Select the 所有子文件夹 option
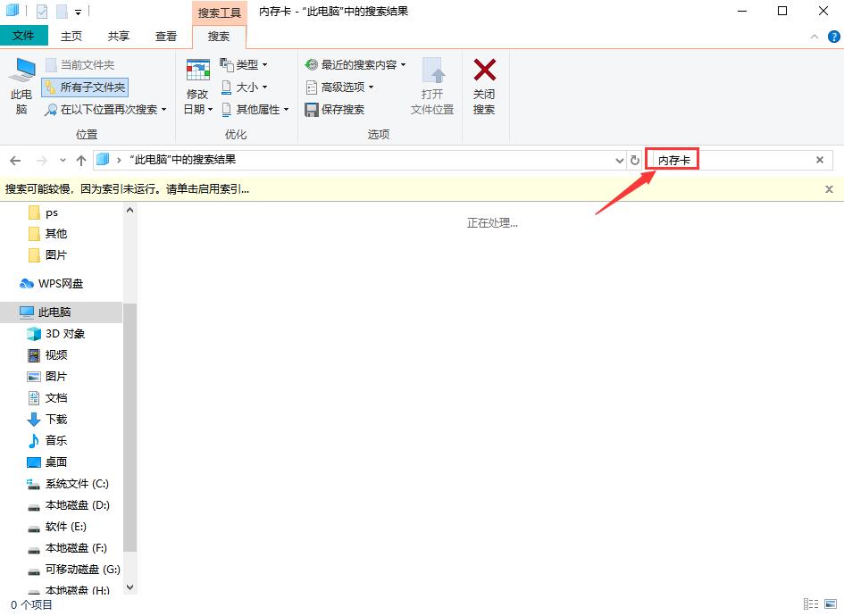 tap(85, 87)
